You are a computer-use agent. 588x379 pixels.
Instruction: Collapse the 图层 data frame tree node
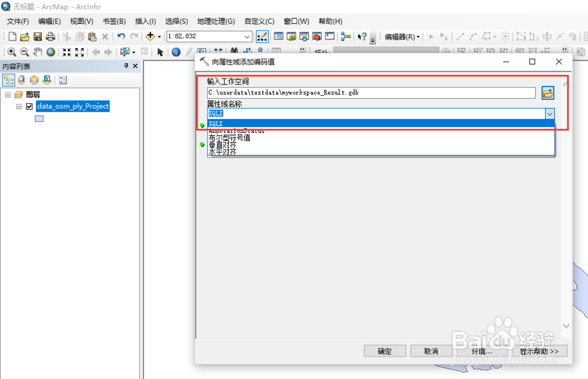click(x=8, y=95)
